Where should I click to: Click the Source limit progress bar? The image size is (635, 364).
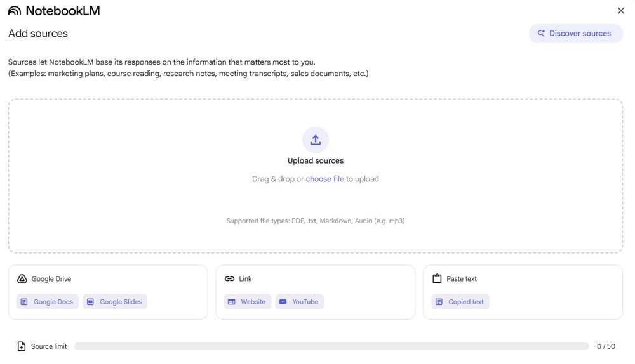point(331,347)
